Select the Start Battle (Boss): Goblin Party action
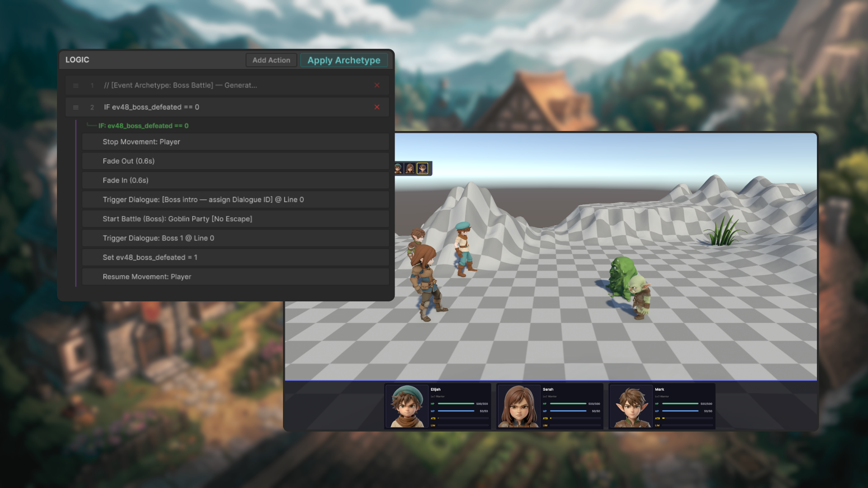This screenshot has width=868, height=488. 236,219
